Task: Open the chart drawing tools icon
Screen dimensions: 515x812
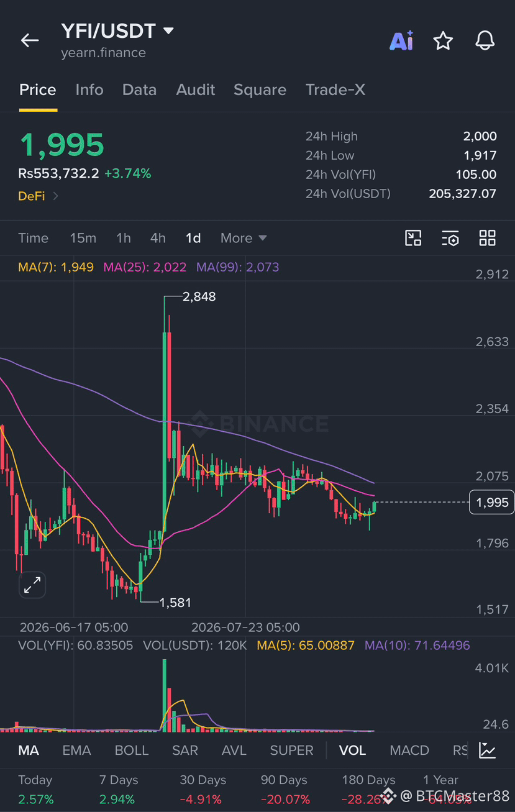Action: coord(413,238)
